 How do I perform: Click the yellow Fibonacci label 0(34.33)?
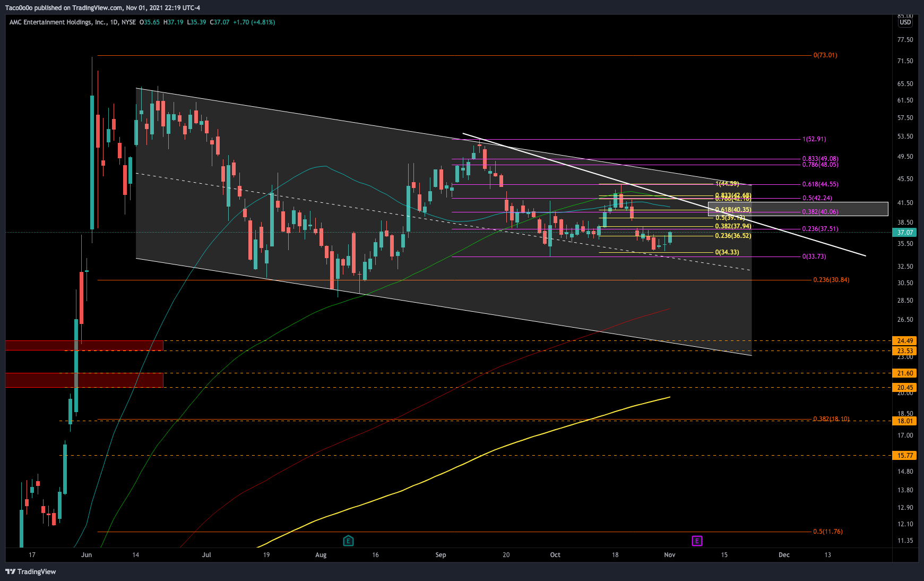pyautogui.click(x=727, y=252)
